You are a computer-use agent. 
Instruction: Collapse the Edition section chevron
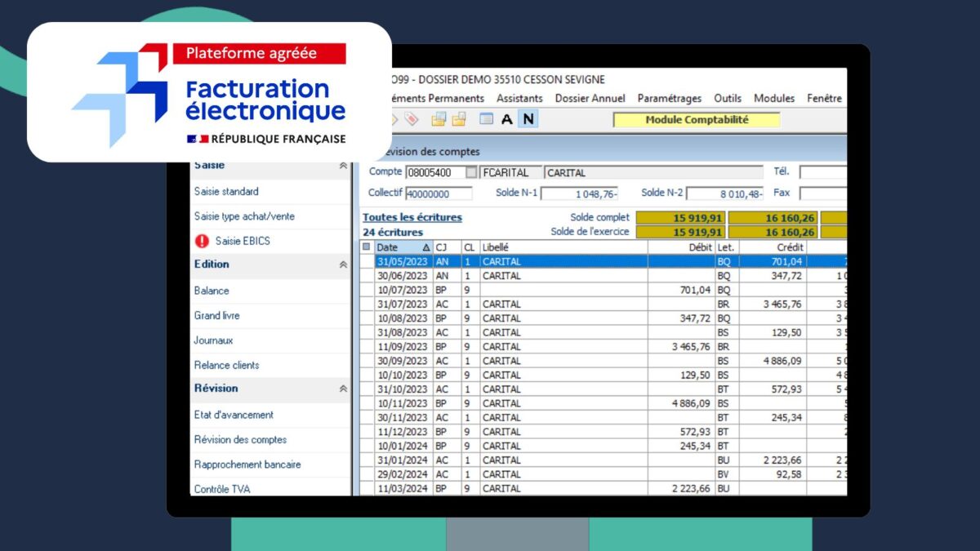click(x=343, y=264)
